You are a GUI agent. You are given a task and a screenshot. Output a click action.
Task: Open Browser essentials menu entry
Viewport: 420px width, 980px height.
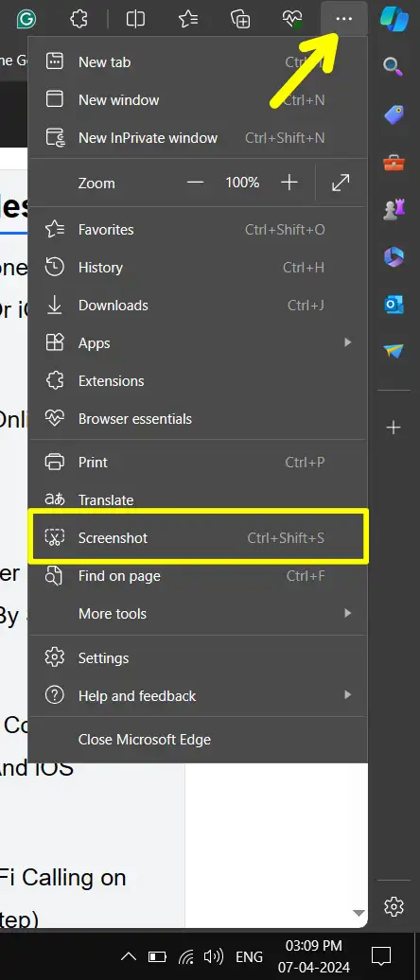click(x=198, y=419)
